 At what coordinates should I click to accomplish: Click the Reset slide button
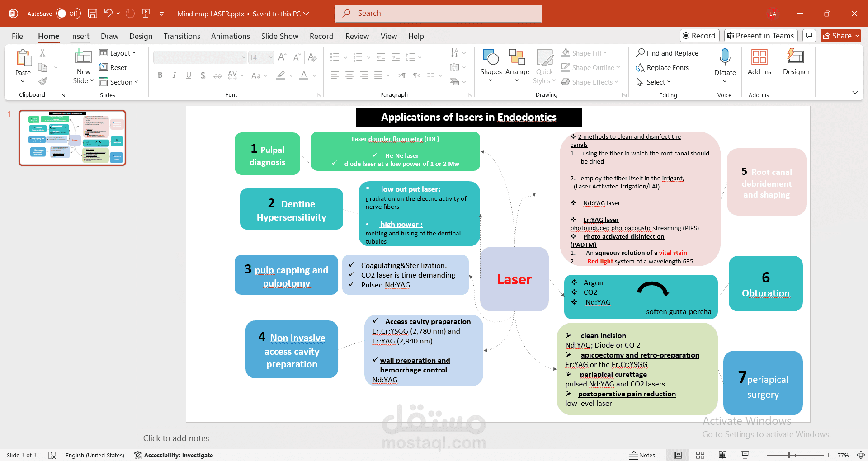(113, 67)
